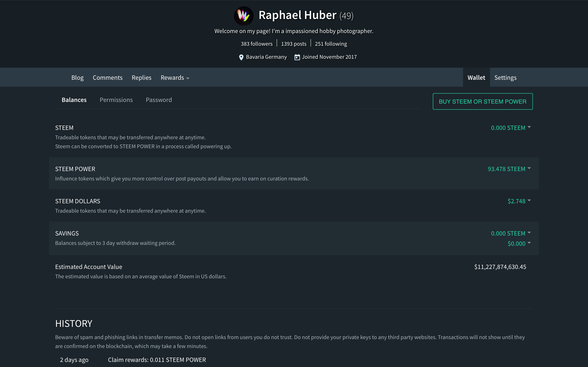The width and height of the screenshot is (588, 367).
Task: Go to the Comments tab
Action: tap(107, 78)
